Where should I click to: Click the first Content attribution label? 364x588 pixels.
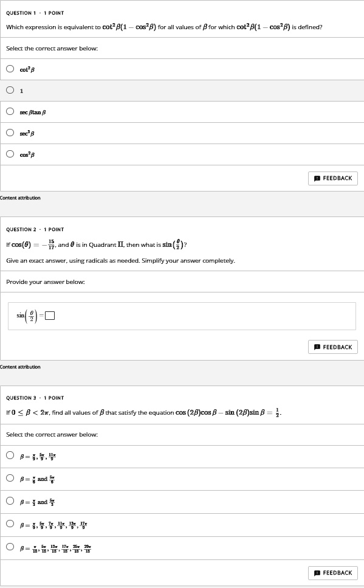click(19, 198)
